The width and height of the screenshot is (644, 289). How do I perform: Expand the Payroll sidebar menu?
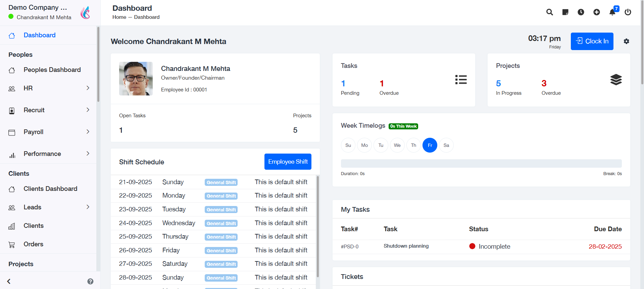coord(49,132)
